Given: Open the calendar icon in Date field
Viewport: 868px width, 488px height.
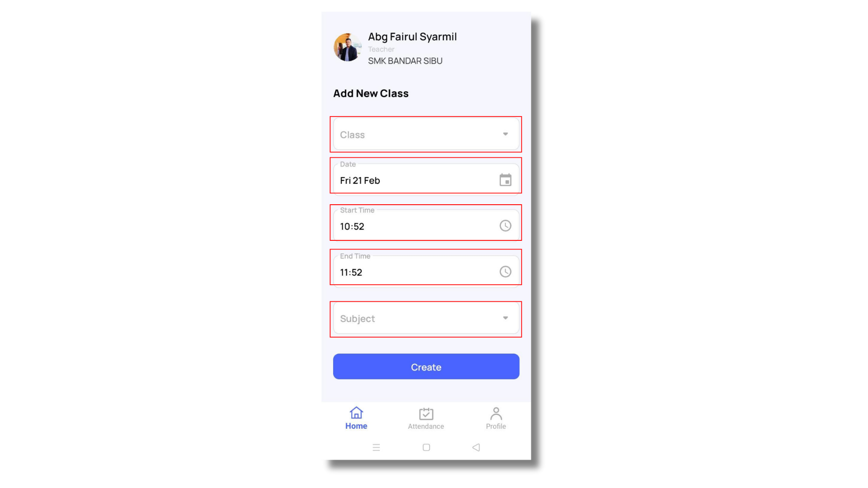Looking at the screenshot, I should pos(505,180).
